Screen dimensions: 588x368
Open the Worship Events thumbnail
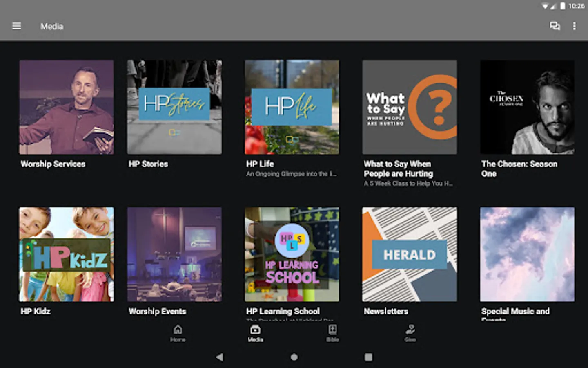(174, 254)
